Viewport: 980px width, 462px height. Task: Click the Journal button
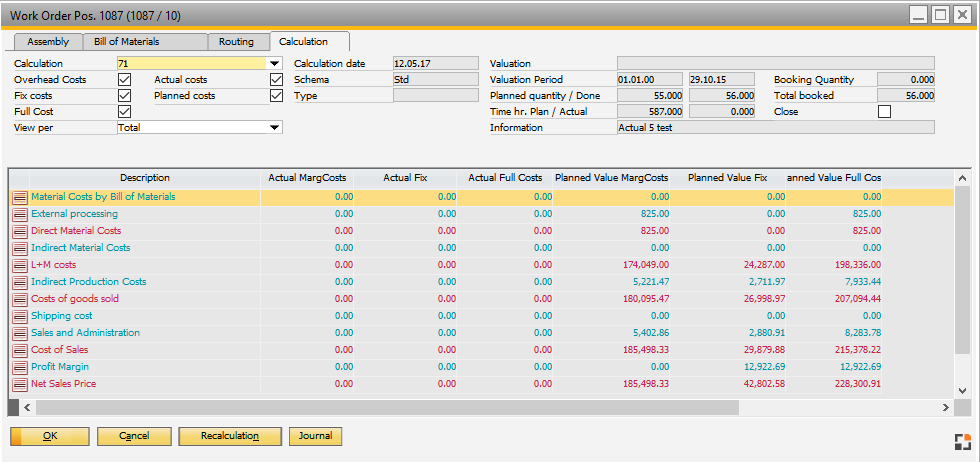click(x=315, y=436)
